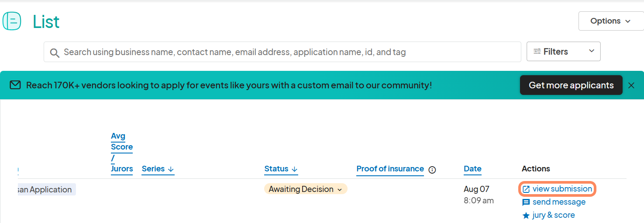Open the Options dropdown
The width and height of the screenshot is (644, 223).
[x=611, y=21]
